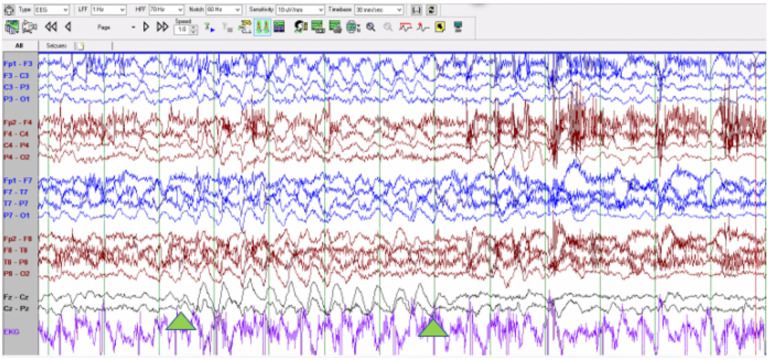
Task: Open the Type dropdown showing EEG
Action: pos(52,10)
